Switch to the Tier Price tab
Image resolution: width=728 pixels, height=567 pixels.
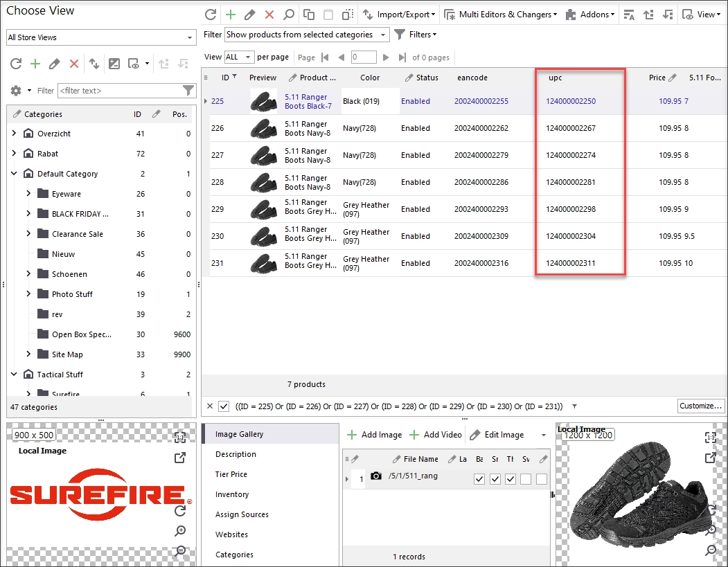pyautogui.click(x=231, y=474)
